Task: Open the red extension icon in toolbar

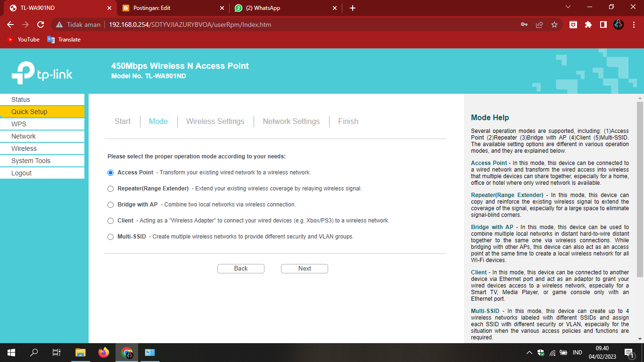Action: 573,25
